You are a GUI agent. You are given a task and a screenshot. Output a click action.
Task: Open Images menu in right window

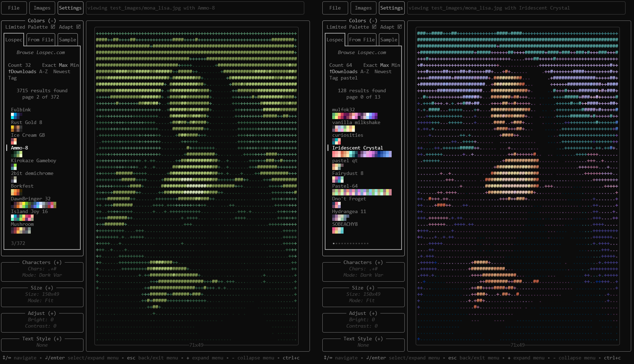click(x=363, y=8)
